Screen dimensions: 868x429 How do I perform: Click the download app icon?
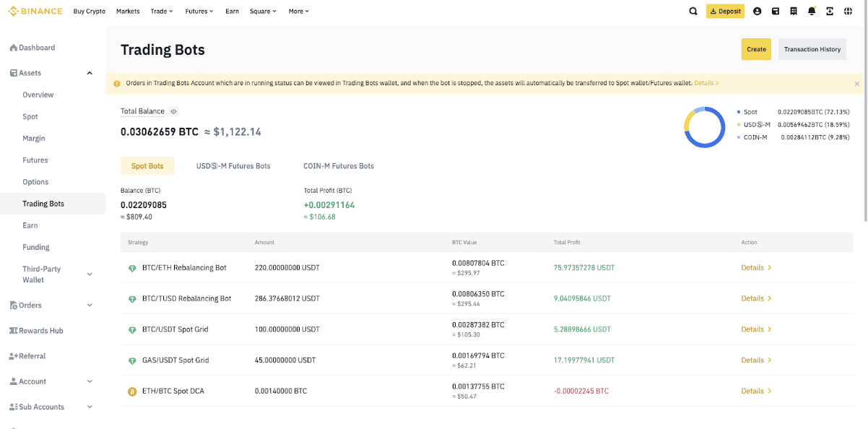pyautogui.click(x=830, y=12)
